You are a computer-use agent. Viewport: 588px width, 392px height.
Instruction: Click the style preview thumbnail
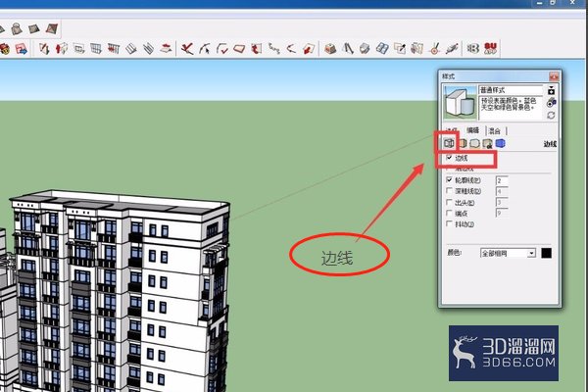point(461,102)
